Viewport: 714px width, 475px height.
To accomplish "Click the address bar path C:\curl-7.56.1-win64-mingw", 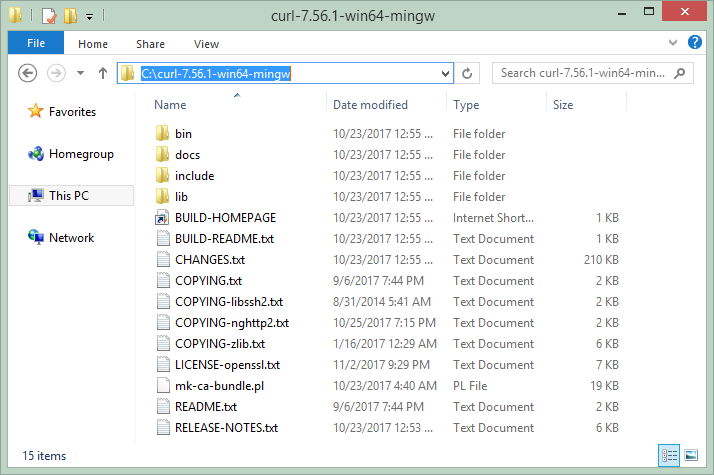I will (215, 73).
